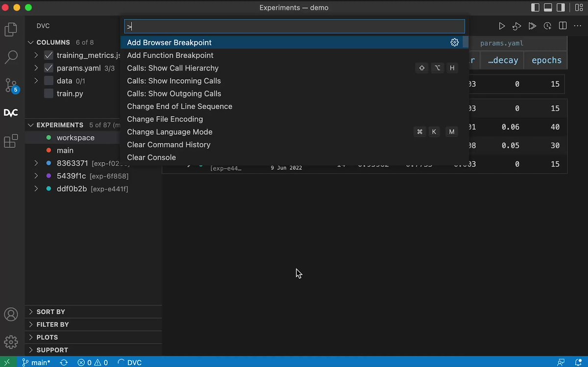Image resolution: width=588 pixels, height=367 pixels.
Task: Select Add Function Breakpoint command
Action: (294, 55)
